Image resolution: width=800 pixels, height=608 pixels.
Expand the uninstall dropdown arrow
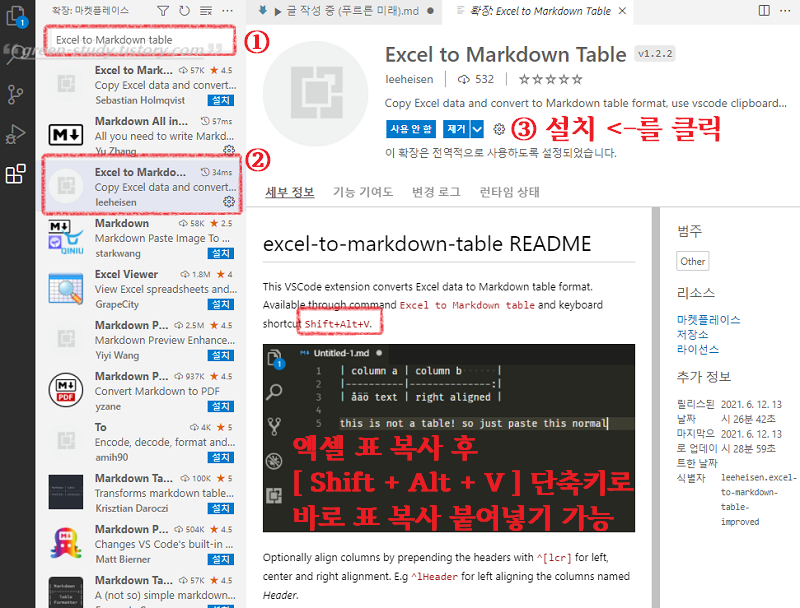(x=477, y=129)
